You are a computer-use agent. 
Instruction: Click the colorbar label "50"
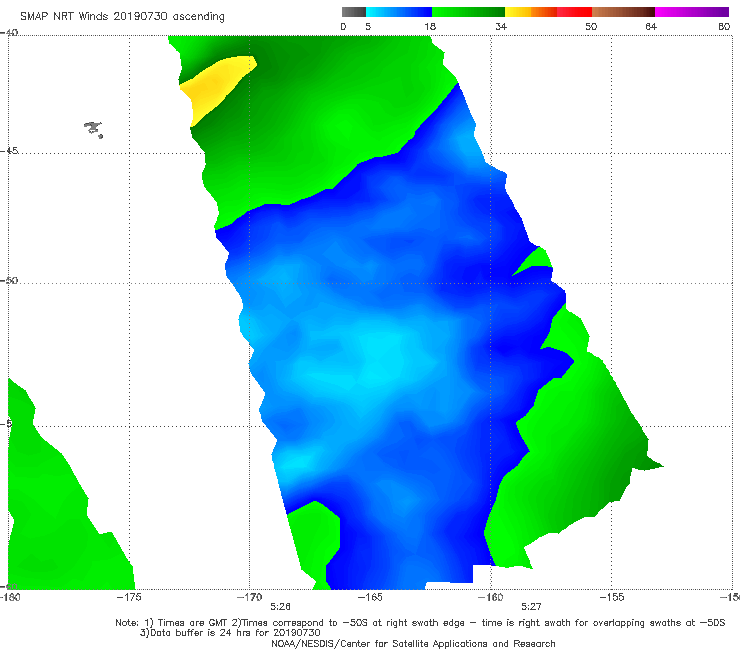click(x=591, y=27)
